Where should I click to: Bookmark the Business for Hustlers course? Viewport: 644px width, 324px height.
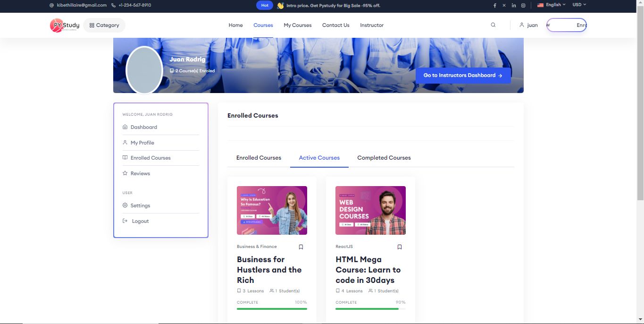tap(301, 247)
